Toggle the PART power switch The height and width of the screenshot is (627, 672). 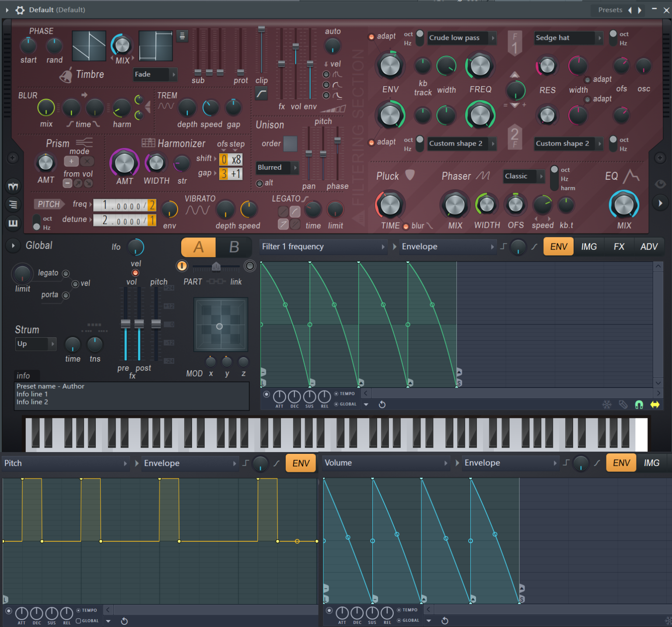coord(182,266)
